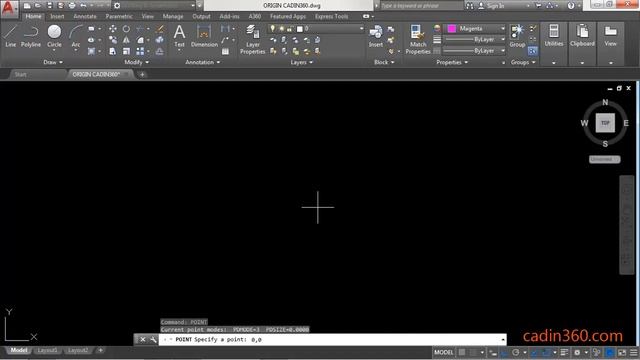The width and height of the screenshot is (640, 360).
Task: Open the Parametric ribbon tab
Action: coord(119,16)
